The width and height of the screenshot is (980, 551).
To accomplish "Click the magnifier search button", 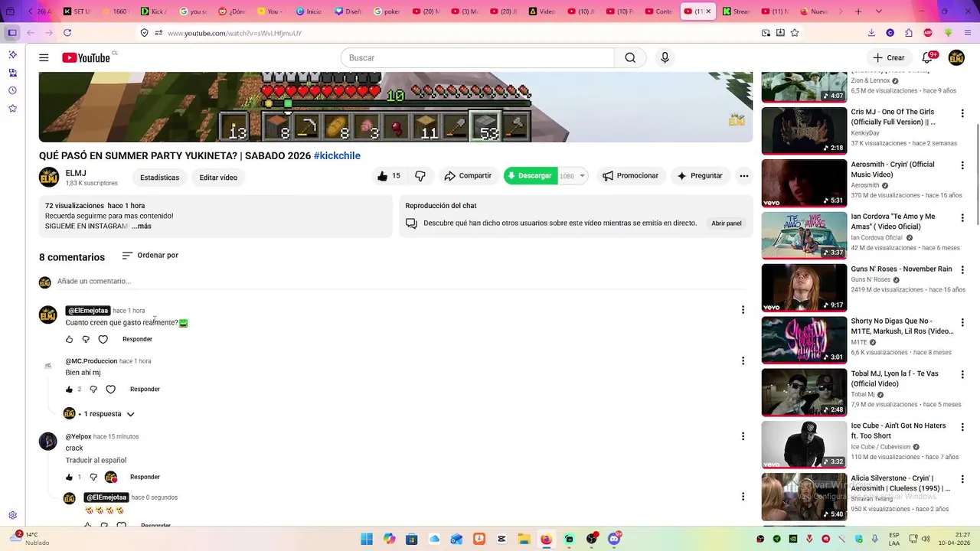I will coord(630,57).
